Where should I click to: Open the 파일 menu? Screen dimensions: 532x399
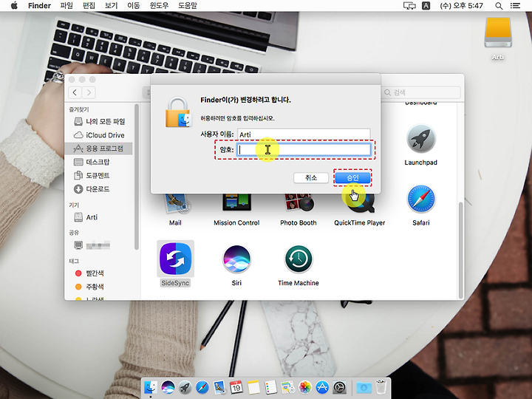click(66, 5)
